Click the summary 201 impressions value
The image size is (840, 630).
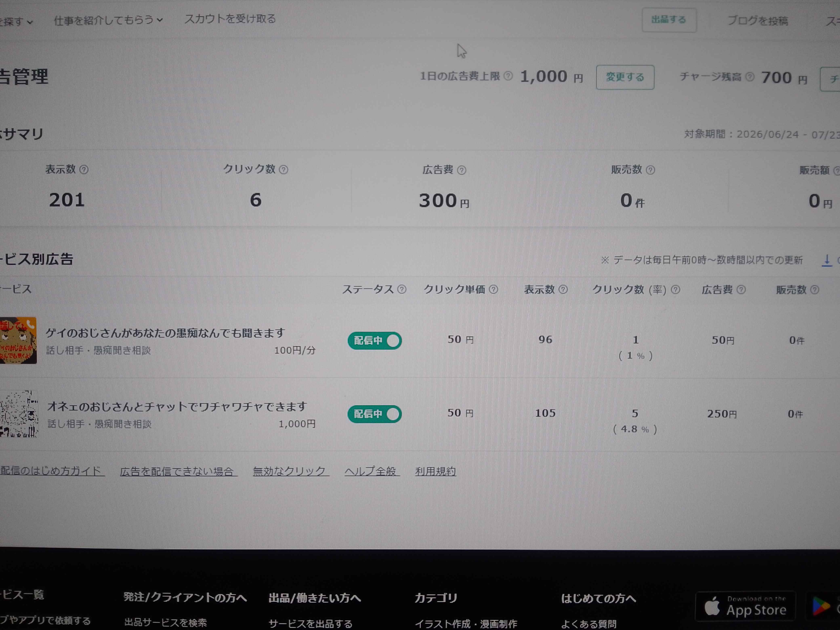[x=67, y=200]
